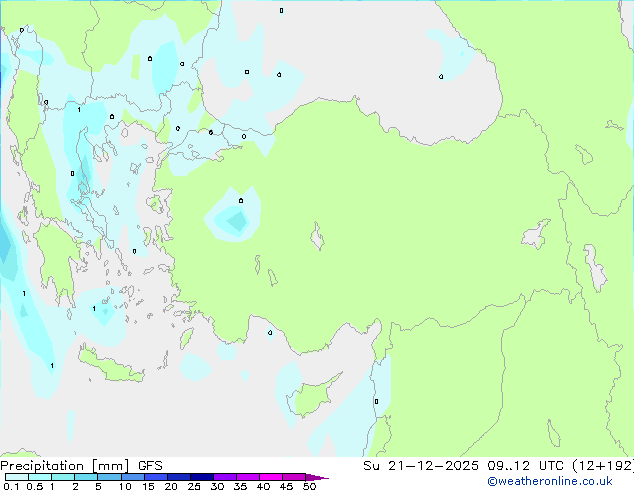Viewport: 634px width, 490px height.
Task: Pick the 35–40 mm legend swatch
Action: pos(248,477)
